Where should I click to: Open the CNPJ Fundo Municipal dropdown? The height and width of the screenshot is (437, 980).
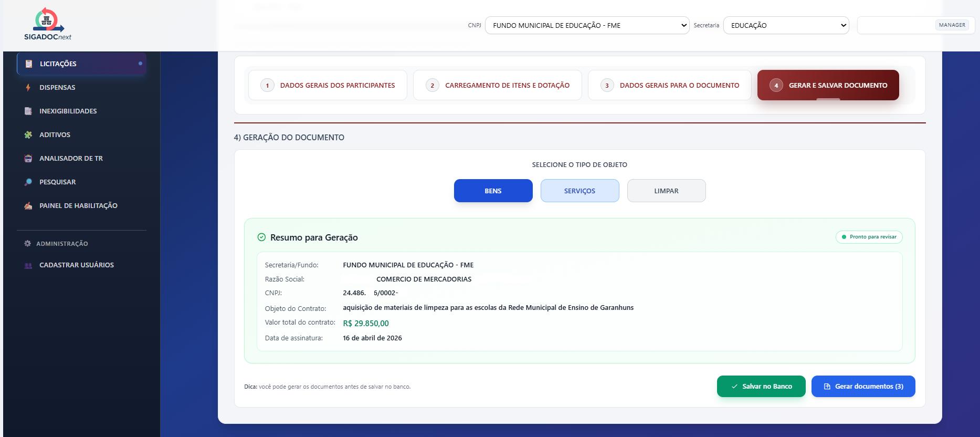[587, 25]
